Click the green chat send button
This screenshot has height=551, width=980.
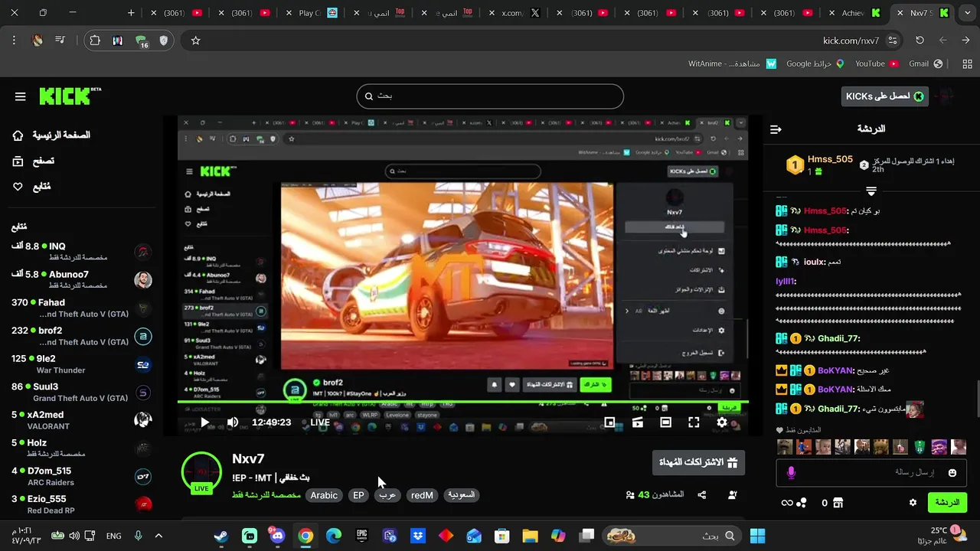(947, 503)
